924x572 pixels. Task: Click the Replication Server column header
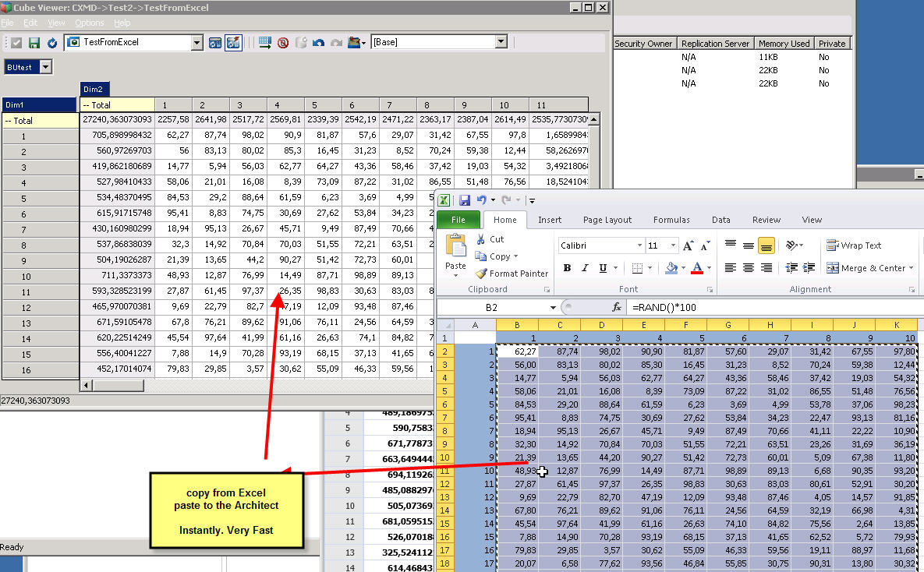715,44
